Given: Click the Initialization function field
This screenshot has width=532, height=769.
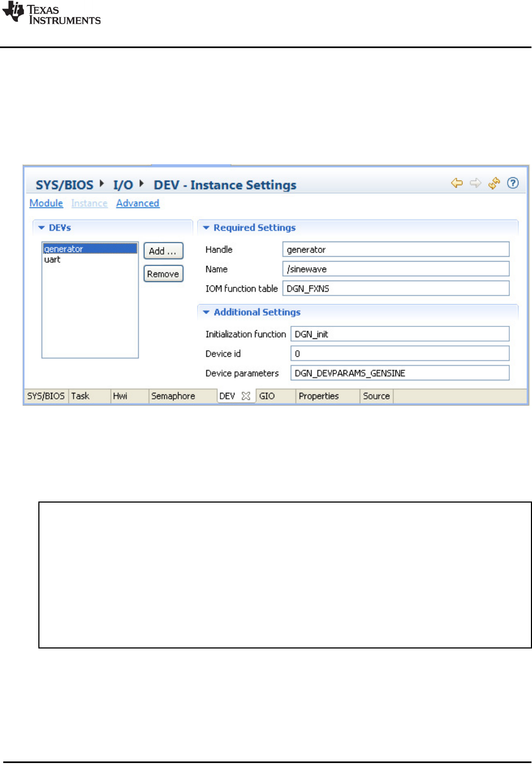Looking at the screenshot, I should pos(400,334).
